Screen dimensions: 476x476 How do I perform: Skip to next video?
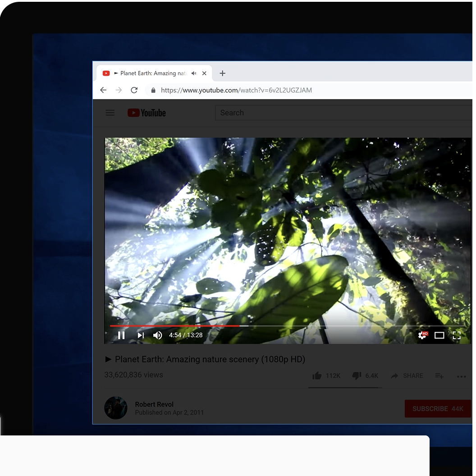[140, 335]
